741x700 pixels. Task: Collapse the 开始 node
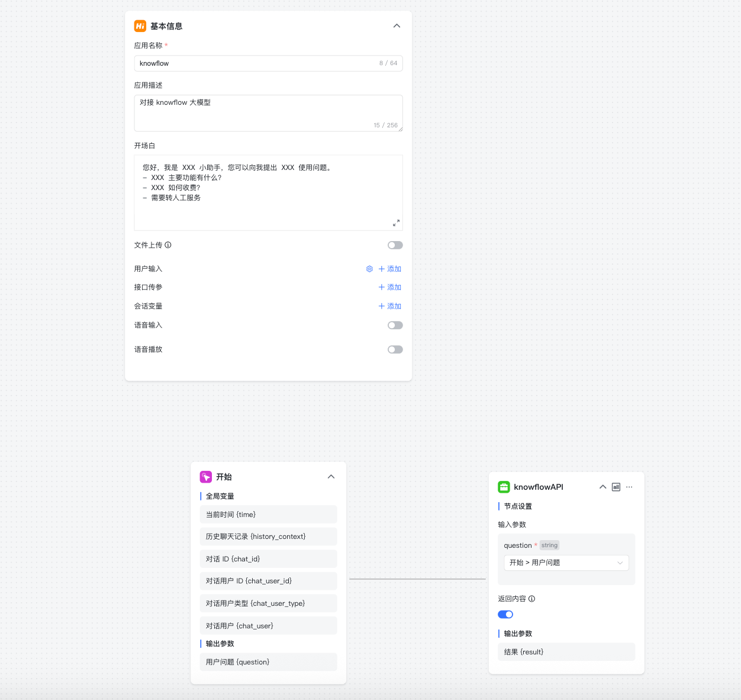pyautogui.click(x=331, y=477)
